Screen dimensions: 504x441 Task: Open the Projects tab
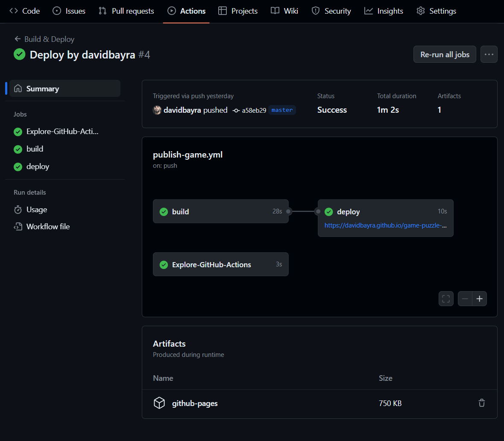[x=237, y=11]
